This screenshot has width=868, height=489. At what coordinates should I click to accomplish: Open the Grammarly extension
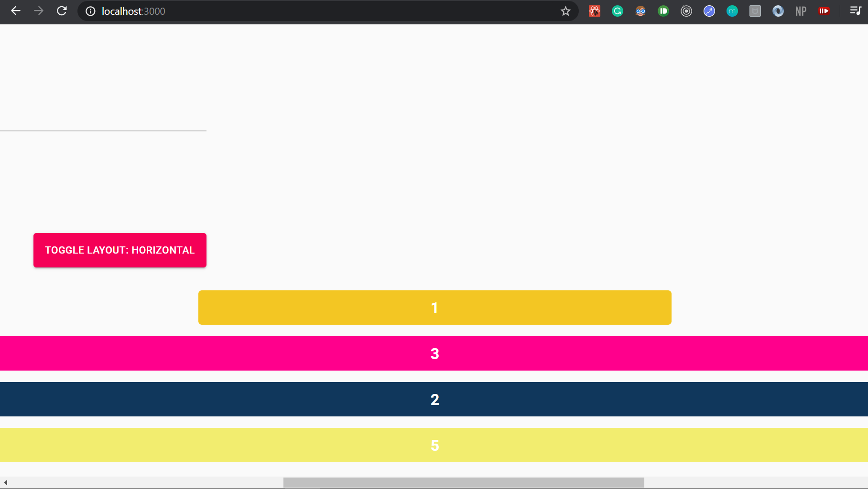[617, 11]
